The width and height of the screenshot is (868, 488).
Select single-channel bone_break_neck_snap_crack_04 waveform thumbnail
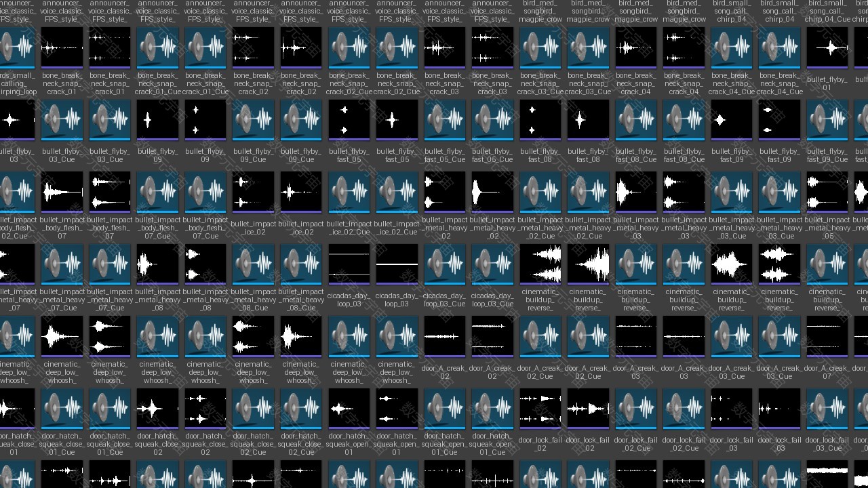click(x=635, y=47)
